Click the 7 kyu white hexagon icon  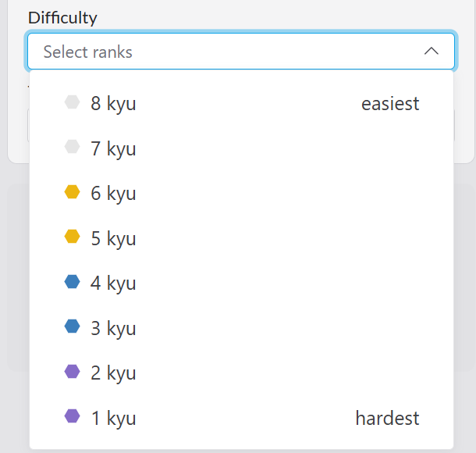click(x=73, y=147)
